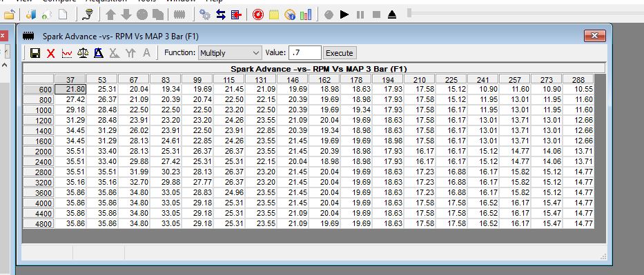
Task: Click the red X cancel icon
Action: (x=50, y=53)
